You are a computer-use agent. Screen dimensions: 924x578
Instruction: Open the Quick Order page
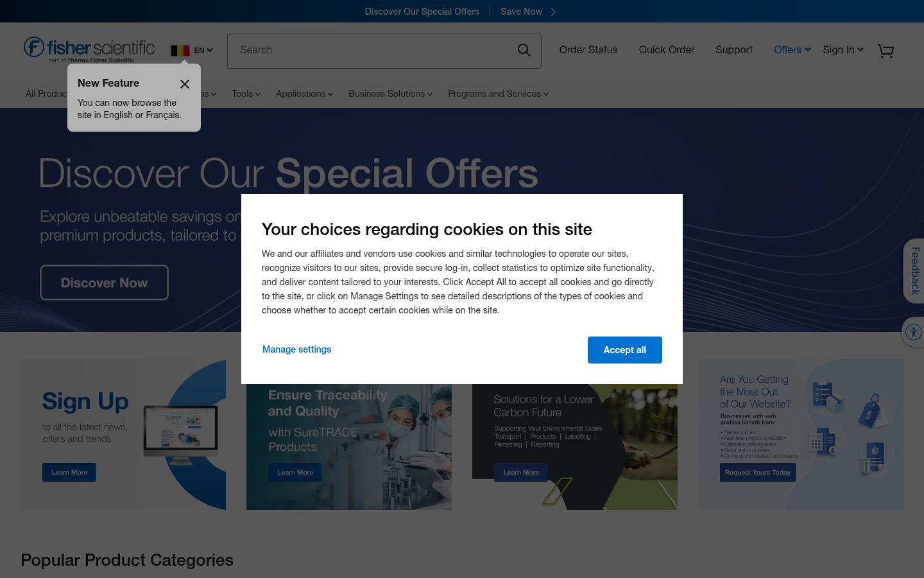coord(667,49)
